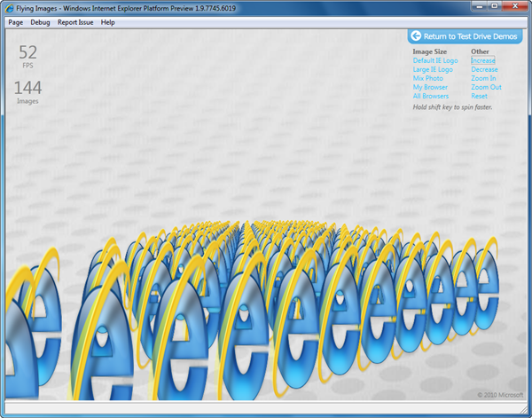Click Decrease to reduce image count
The width and height of the screenshot is (532, 418).
point(484,69)
